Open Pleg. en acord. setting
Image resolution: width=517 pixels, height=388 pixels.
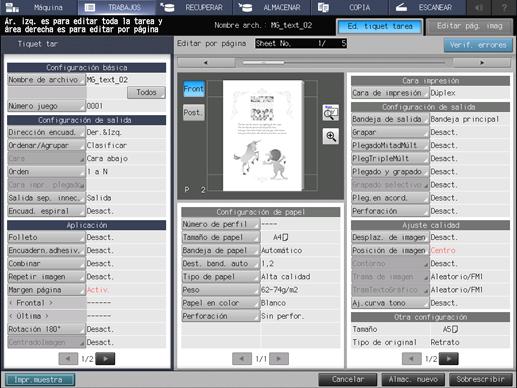pyautogui.click(x=390, y=198)
